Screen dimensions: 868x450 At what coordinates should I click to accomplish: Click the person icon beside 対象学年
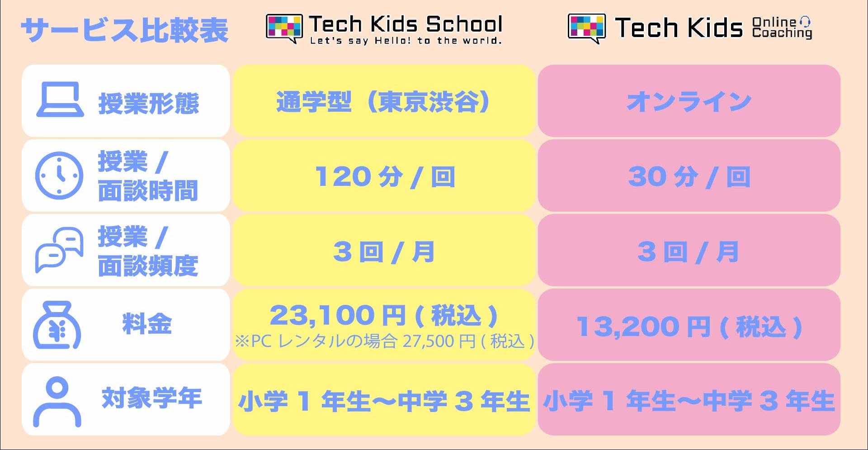click(57, 402)
